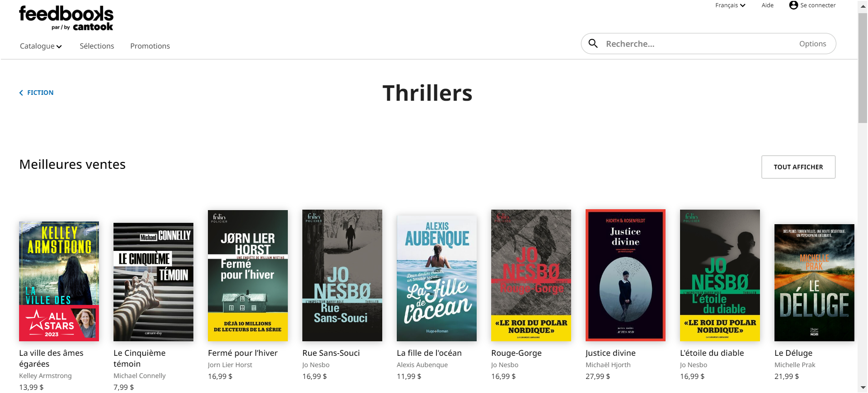This screenshot has height=393, width=868.
Task: Open the Sélections page
Action: 97,46
